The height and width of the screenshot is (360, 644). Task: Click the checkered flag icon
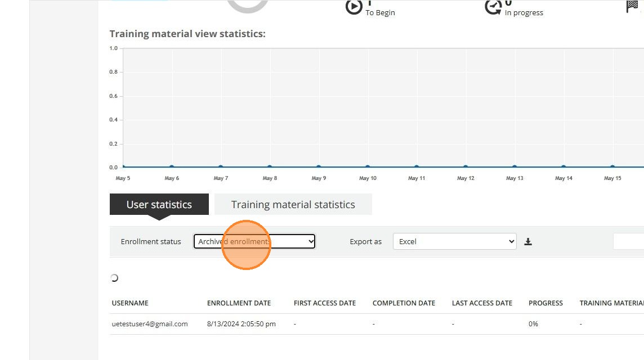pos(633,7)
